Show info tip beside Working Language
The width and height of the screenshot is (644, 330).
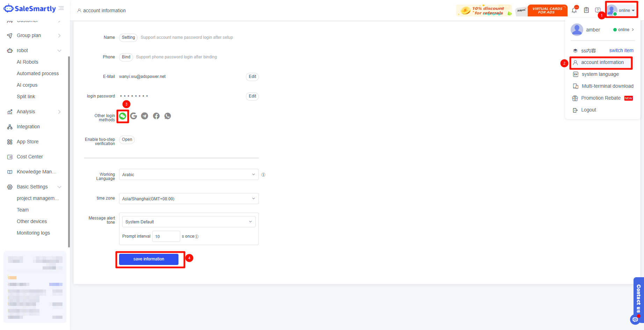tap(263, 175)
